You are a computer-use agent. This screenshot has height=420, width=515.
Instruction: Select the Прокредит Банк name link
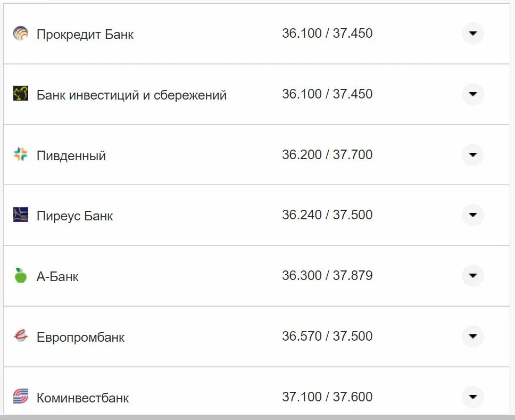point(85,34)
